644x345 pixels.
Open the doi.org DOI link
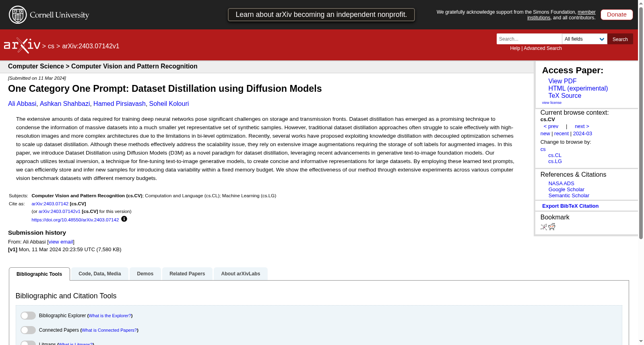[75, 220]
